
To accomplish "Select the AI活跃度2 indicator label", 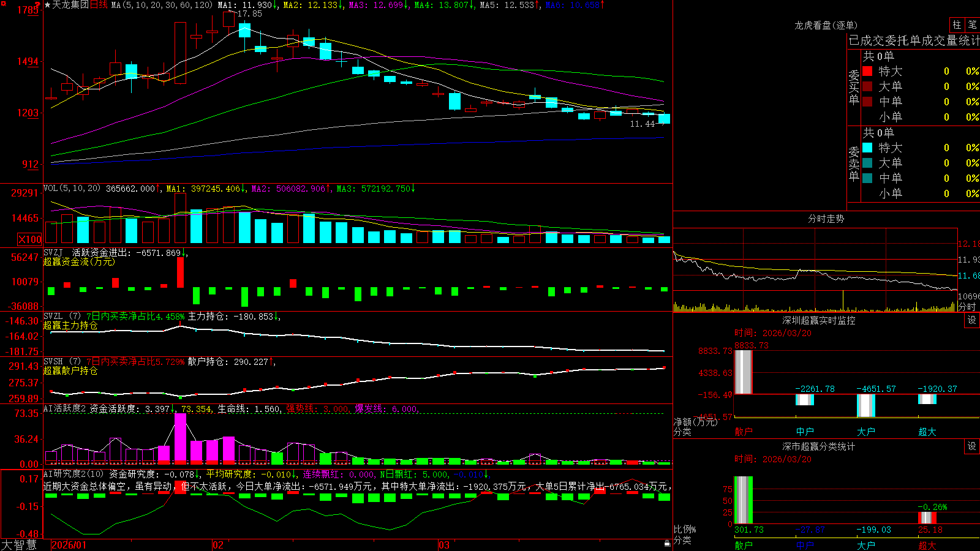I will click(64, 408).
